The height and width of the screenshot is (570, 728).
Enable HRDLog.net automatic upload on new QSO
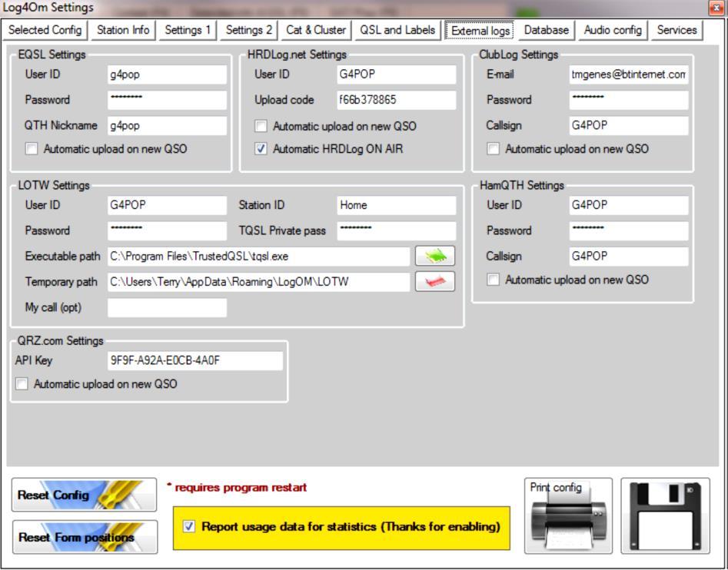(261, 126)
